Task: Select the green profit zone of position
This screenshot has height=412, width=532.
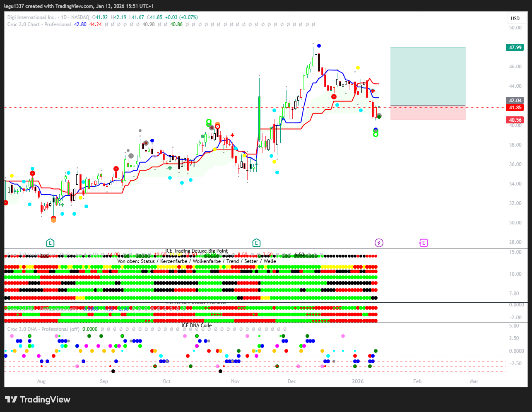Action: pos(428,76)
